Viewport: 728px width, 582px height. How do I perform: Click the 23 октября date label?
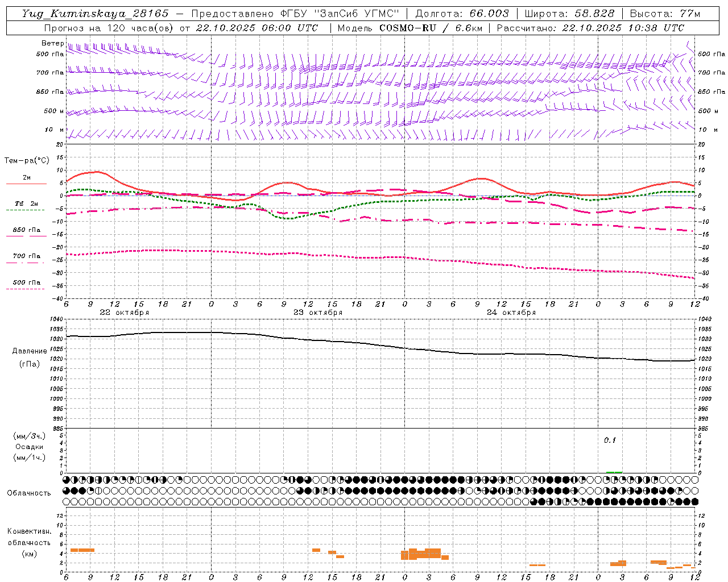pyautogui.click(x=318, y=313)
